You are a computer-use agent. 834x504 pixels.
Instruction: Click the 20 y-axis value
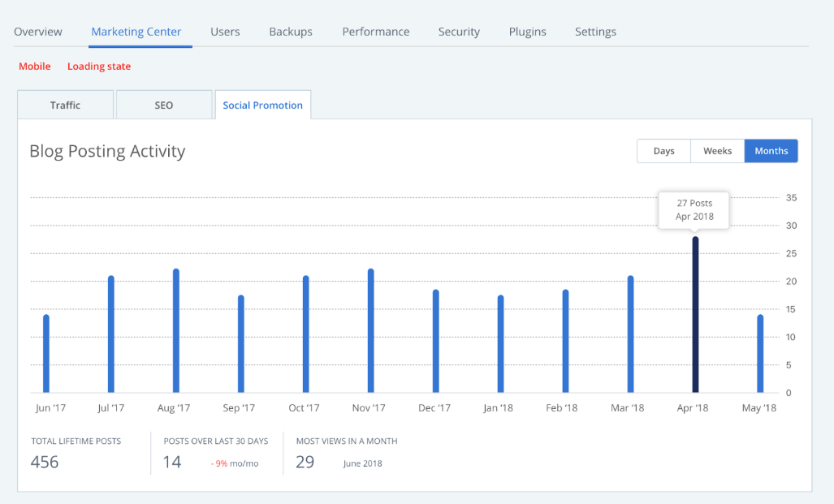(792, 282)
